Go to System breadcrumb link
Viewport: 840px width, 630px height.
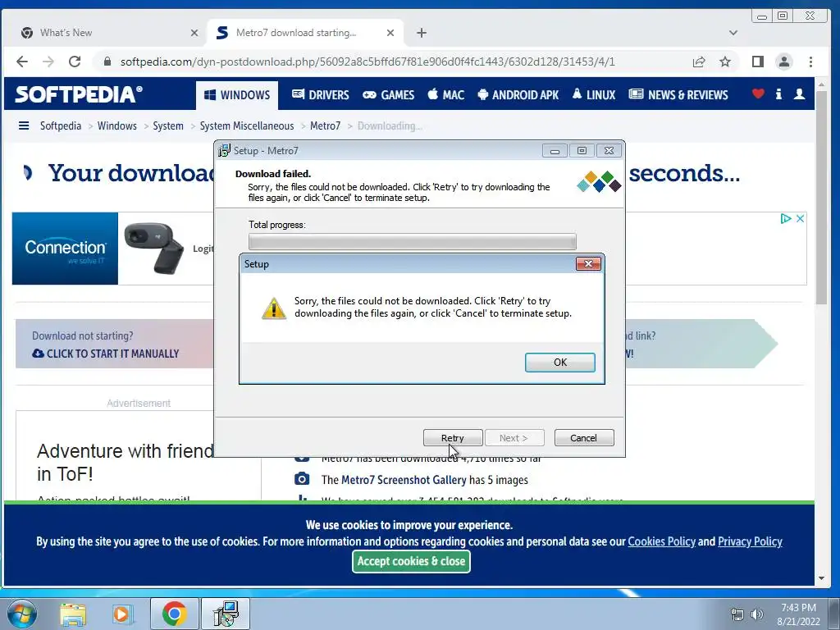(168, 126)
